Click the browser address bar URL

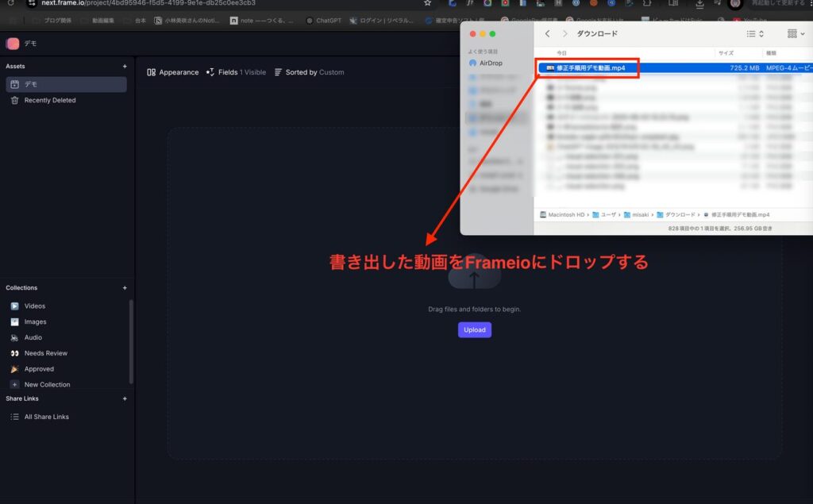[x=148, y=3]
